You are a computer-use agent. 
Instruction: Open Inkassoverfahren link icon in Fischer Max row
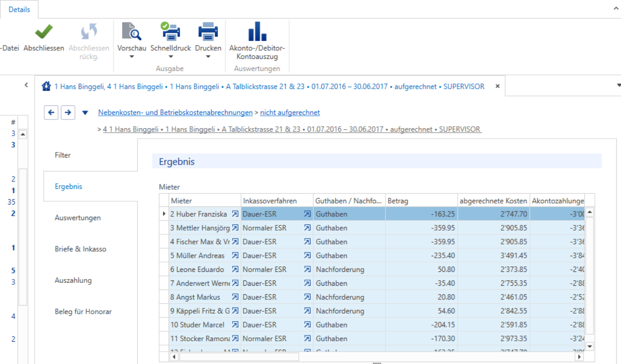point(307,242)
